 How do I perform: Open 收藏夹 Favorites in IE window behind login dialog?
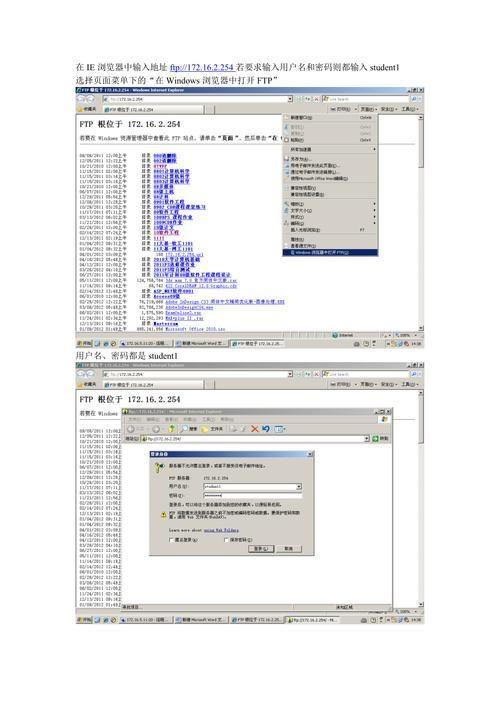pyautogui.click(x=88, y=384)
